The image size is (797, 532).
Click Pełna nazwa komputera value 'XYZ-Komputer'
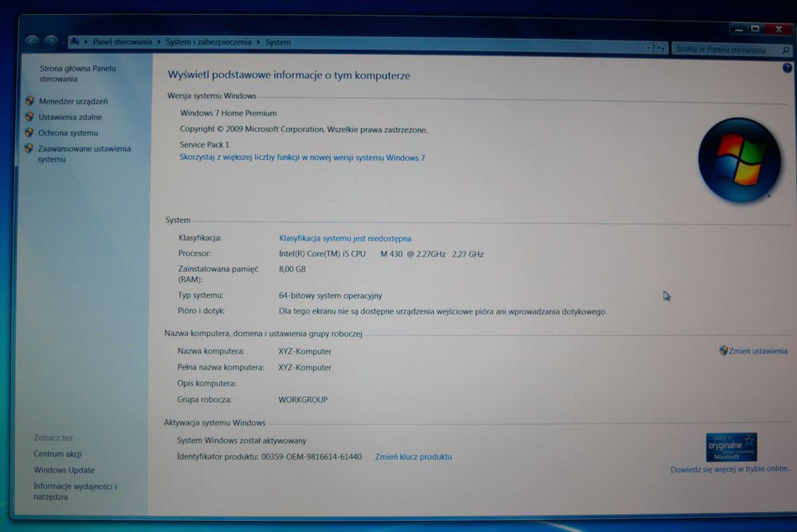coord(304,367)
